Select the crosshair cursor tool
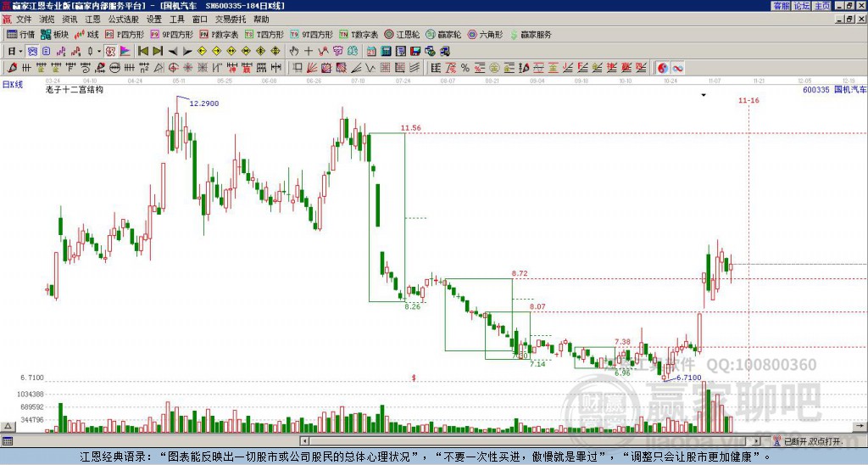 point(309,52)
